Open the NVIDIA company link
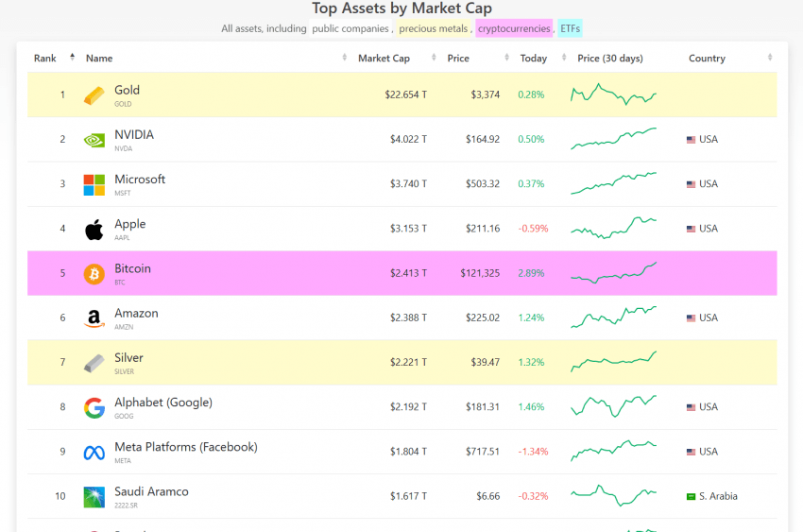 click(x=134, y=135)
